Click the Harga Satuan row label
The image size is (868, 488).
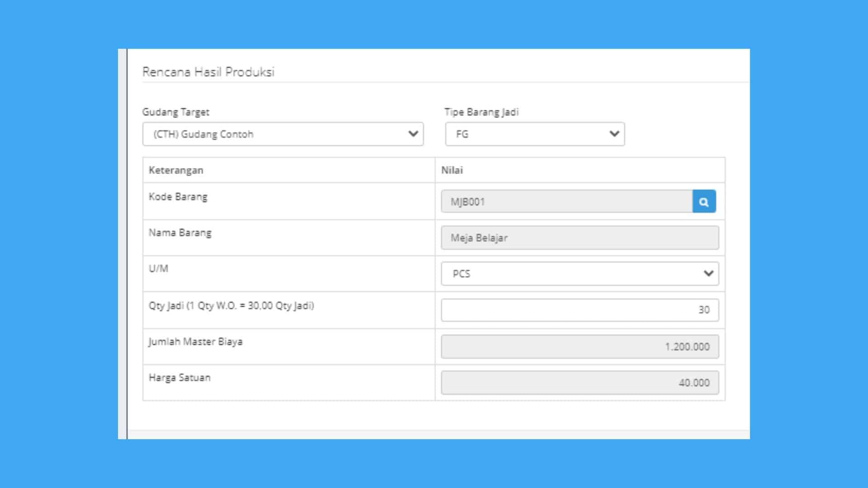coord(179,378)
